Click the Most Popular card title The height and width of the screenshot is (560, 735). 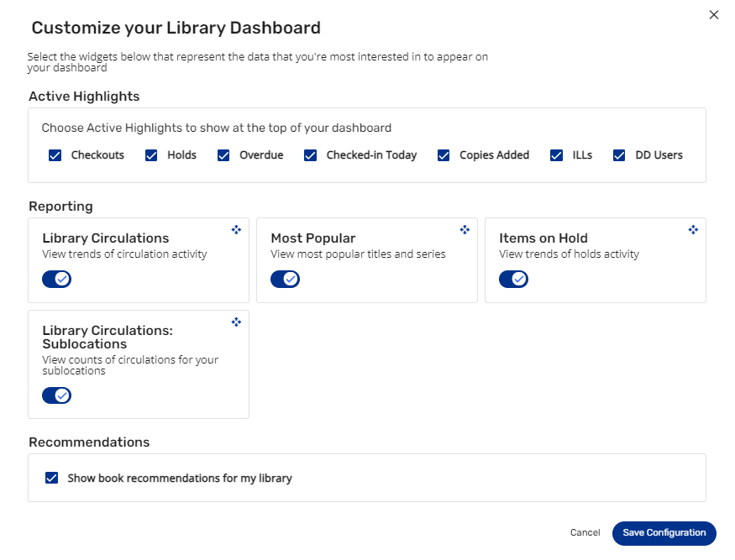[x=313, y=238]
